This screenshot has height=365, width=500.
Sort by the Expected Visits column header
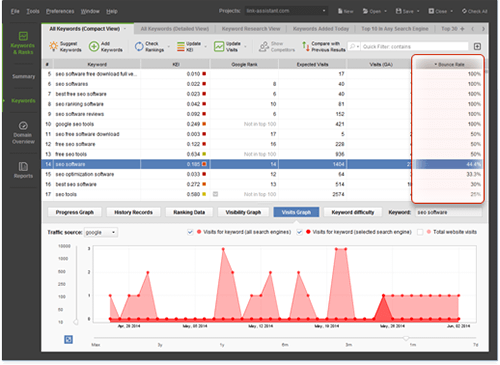point(313,64)
